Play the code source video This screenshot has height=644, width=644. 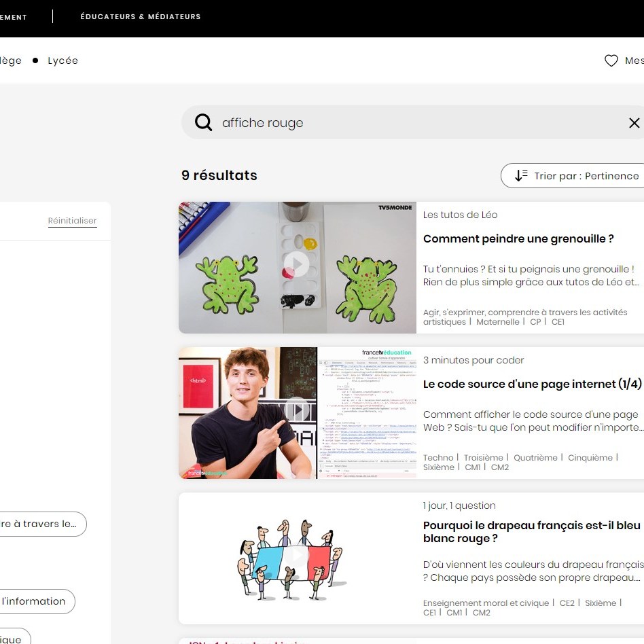click(297, 410)
